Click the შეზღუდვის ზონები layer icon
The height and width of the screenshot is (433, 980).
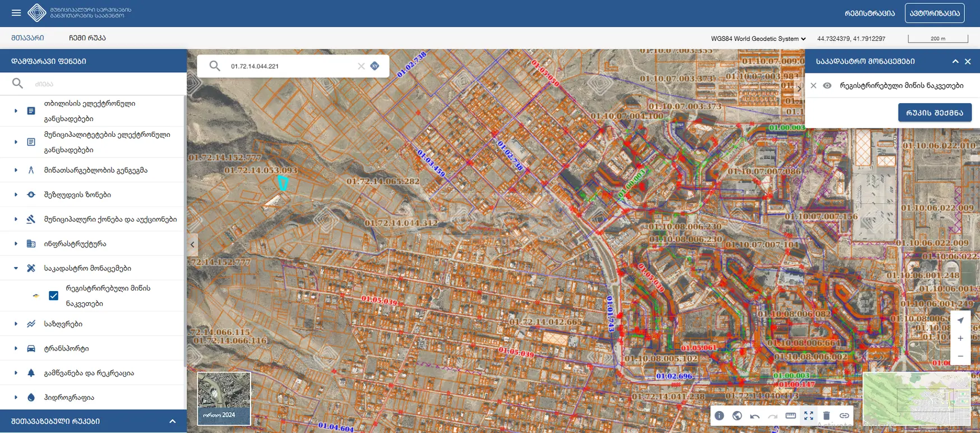(x=31, y=195)
